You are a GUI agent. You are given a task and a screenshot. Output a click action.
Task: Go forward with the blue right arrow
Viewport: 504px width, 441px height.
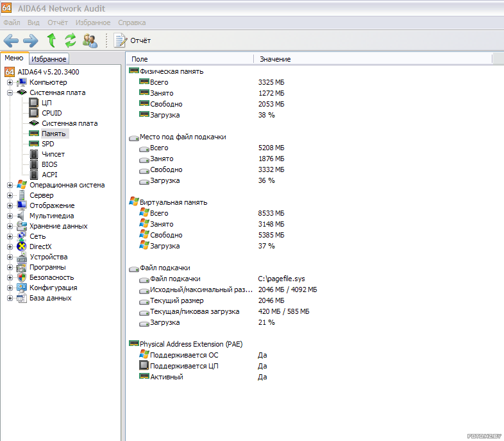click(31, 40)
